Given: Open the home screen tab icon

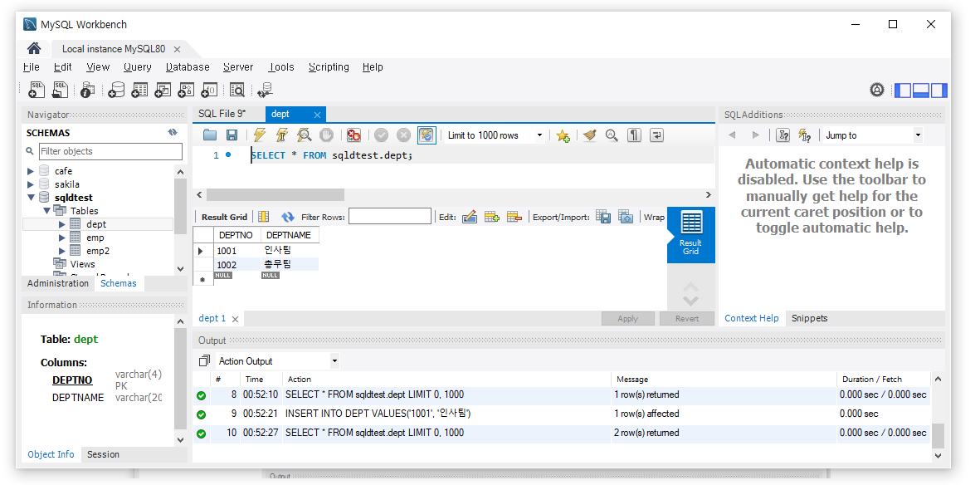Looking at the screenshot, I should [x=34, y=48].
